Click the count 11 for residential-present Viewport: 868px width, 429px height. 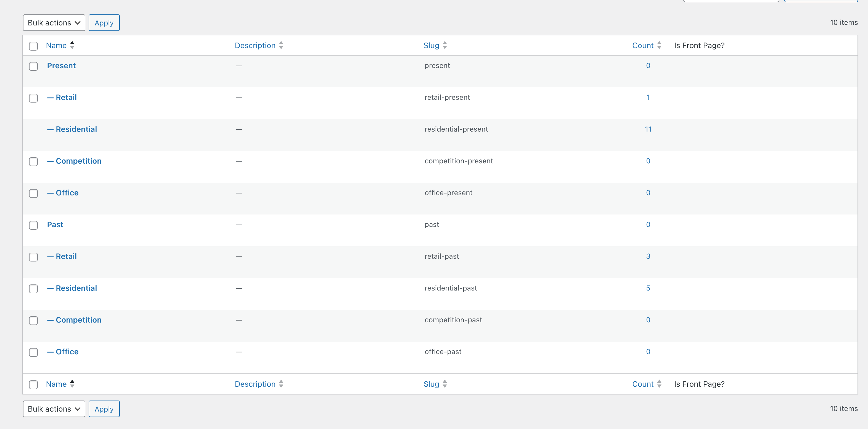(648, 129)
